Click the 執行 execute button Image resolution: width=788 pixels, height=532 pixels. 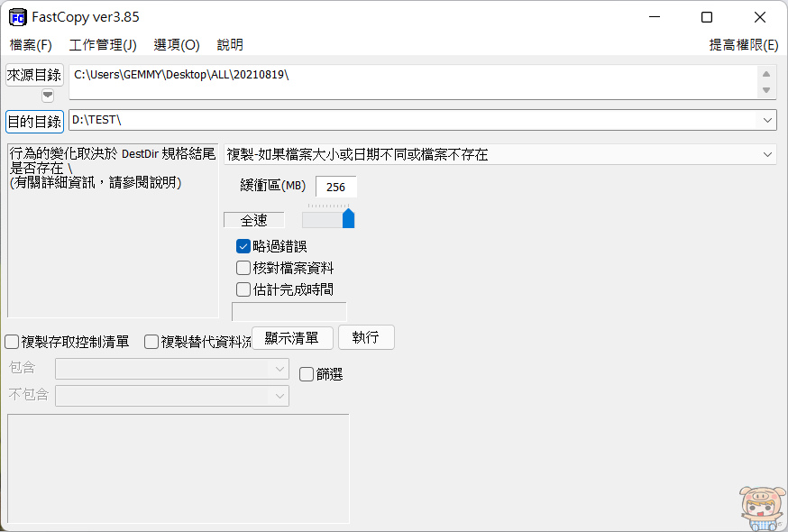pyautogui.click(x=366, y=337)
